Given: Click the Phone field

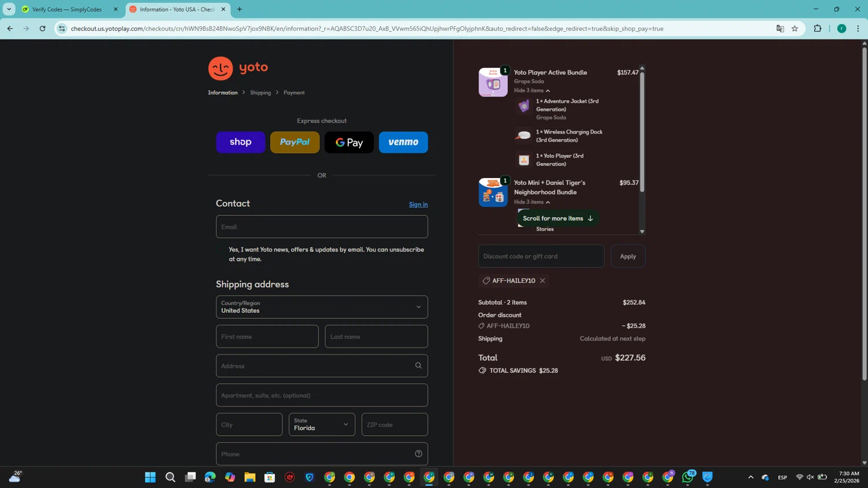Looking at the screenshot, I should click(x=322, y=454).
